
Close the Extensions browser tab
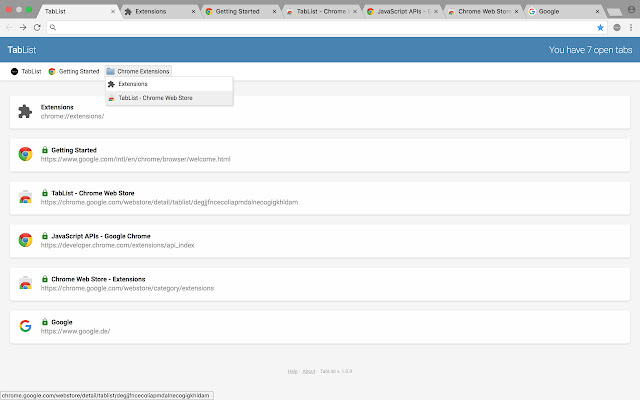193,11
